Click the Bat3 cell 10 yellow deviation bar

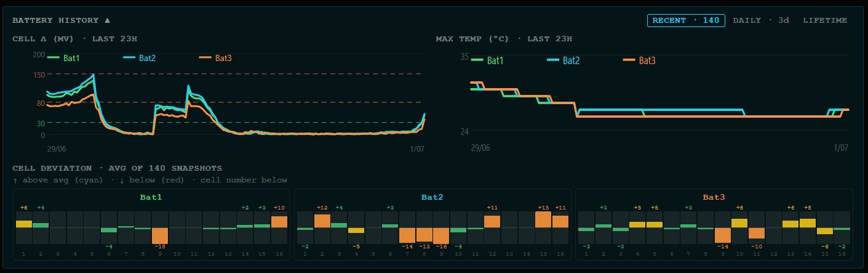[739, 223]
